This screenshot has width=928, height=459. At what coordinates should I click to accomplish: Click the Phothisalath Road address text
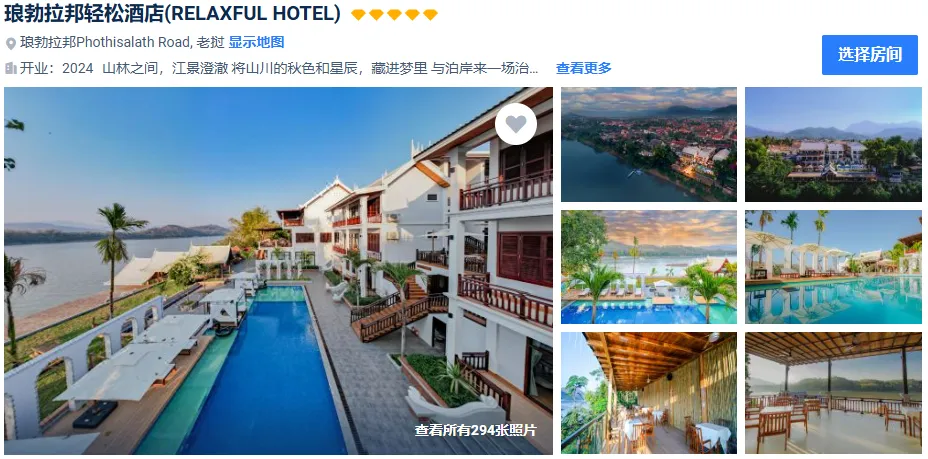[122, 43]
